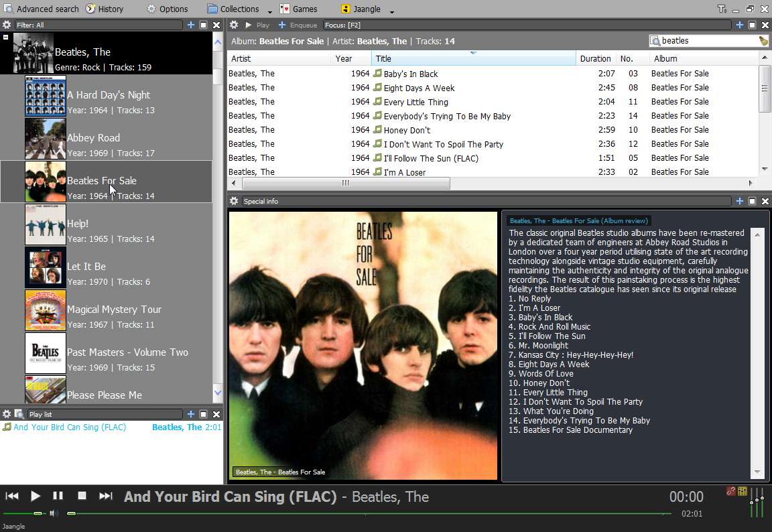Clear the beatles search with brush icon
Screen dimensions: 772x532
763,41
